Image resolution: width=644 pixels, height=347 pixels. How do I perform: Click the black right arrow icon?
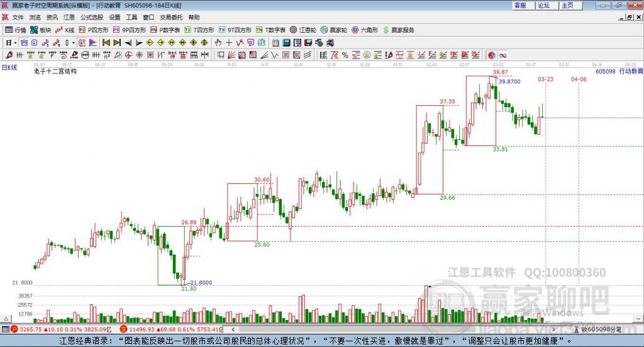pos(139,43)
